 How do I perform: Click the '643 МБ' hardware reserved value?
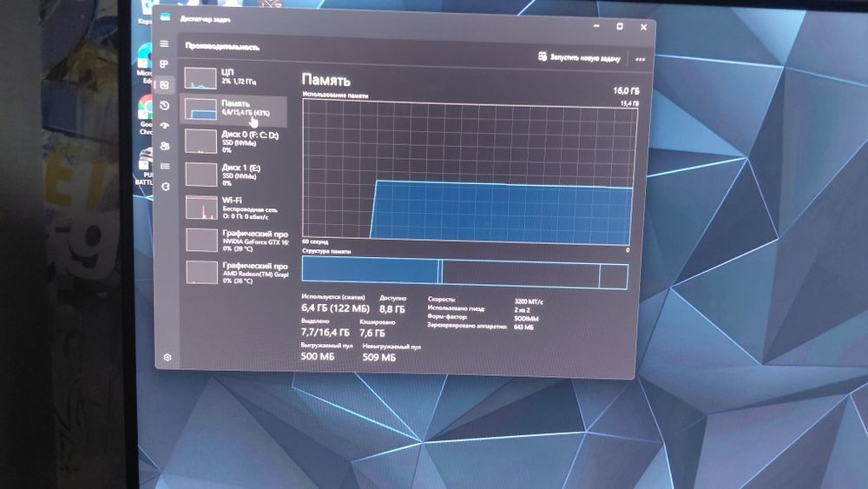523,327
